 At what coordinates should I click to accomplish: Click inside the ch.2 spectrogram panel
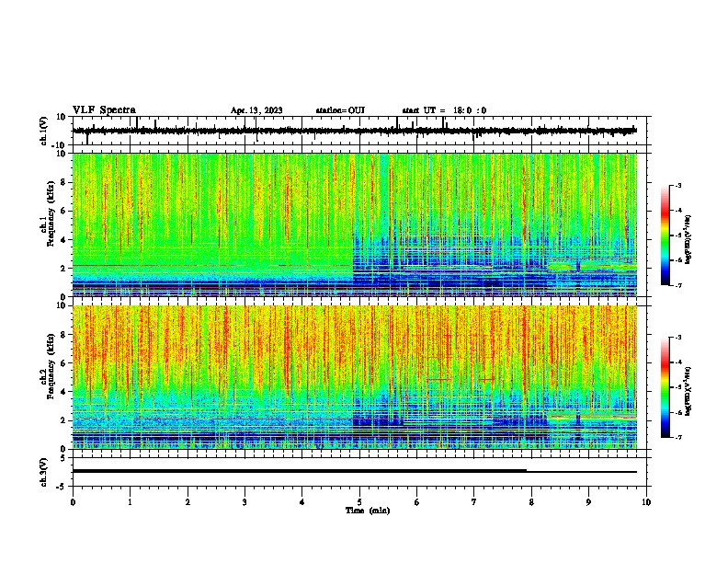tap(355, 377)
